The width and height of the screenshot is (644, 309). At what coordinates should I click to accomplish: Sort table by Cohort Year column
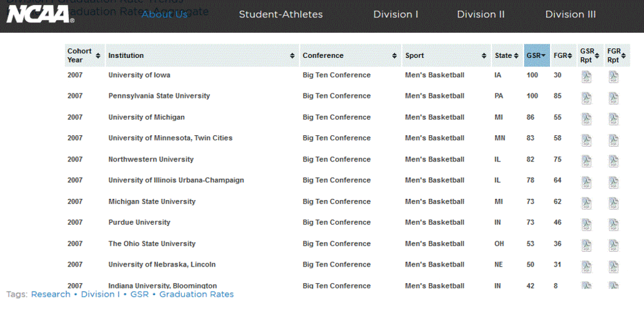coord(84,55)
